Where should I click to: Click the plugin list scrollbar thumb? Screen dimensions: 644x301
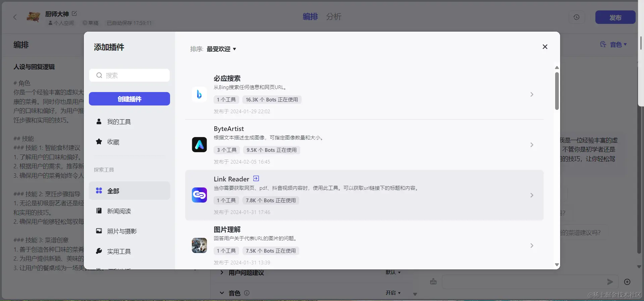point(557,91)
